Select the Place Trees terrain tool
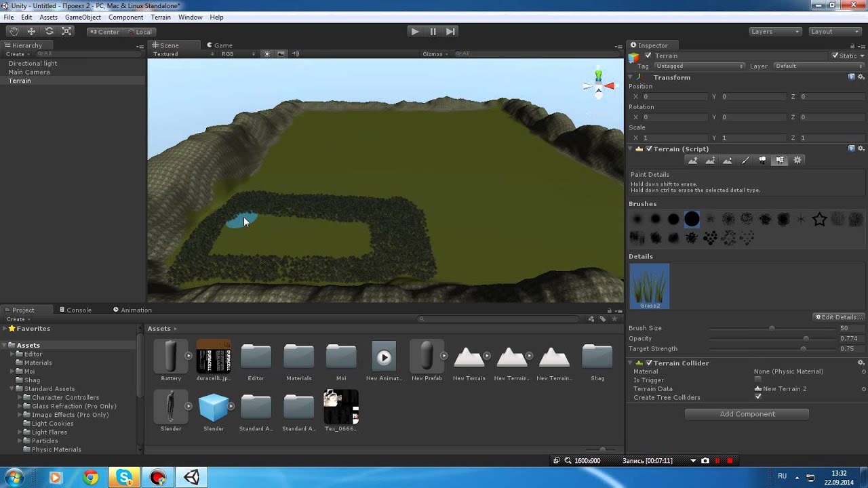 pyautogui.click(x=762, y=160)
